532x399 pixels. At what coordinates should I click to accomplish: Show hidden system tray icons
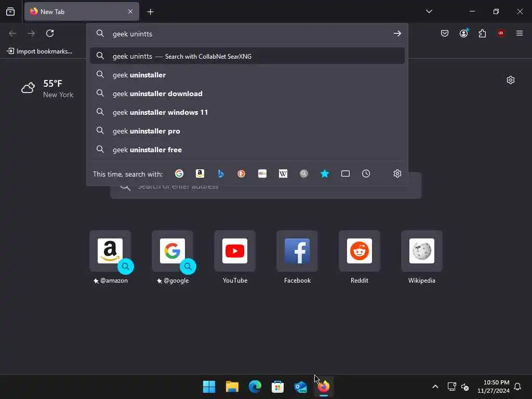(435, 387)
